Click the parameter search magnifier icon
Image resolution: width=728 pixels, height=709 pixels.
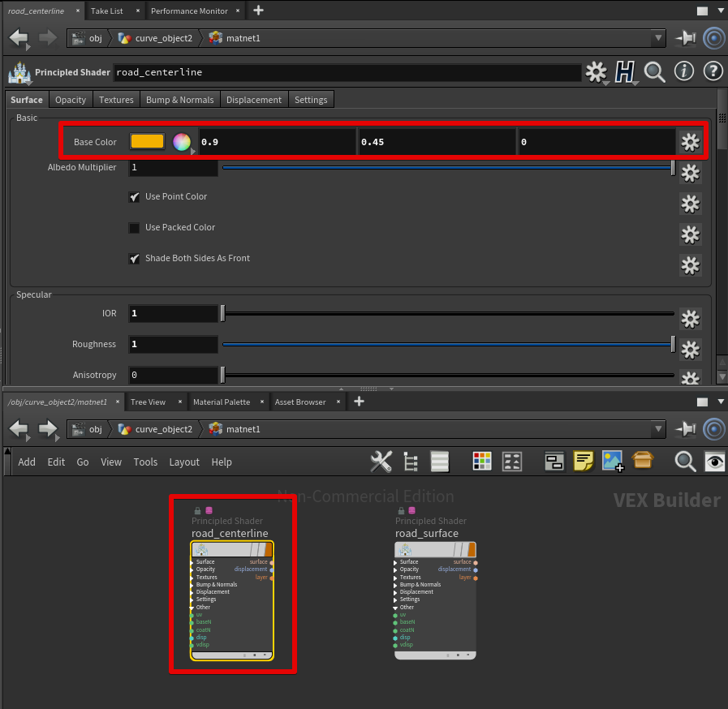pos(655,72)
